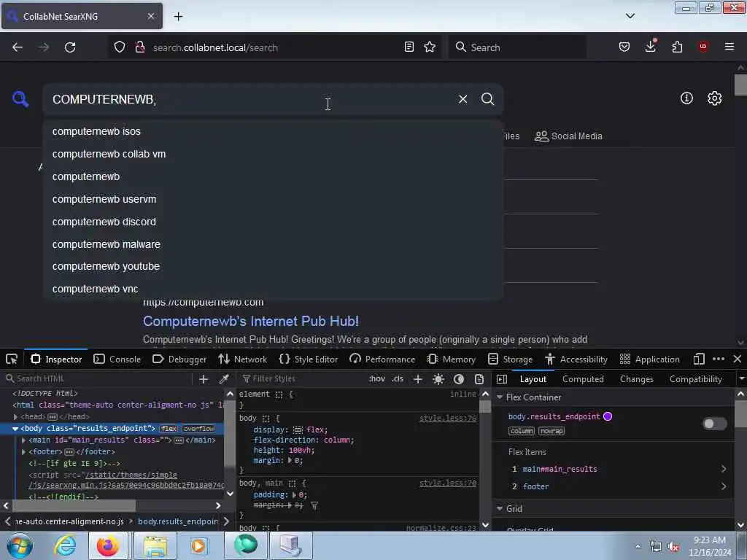Viewport: 747px width, 560px height.
Task: Open the Downloads arrow icon
Action: [650, 46]
